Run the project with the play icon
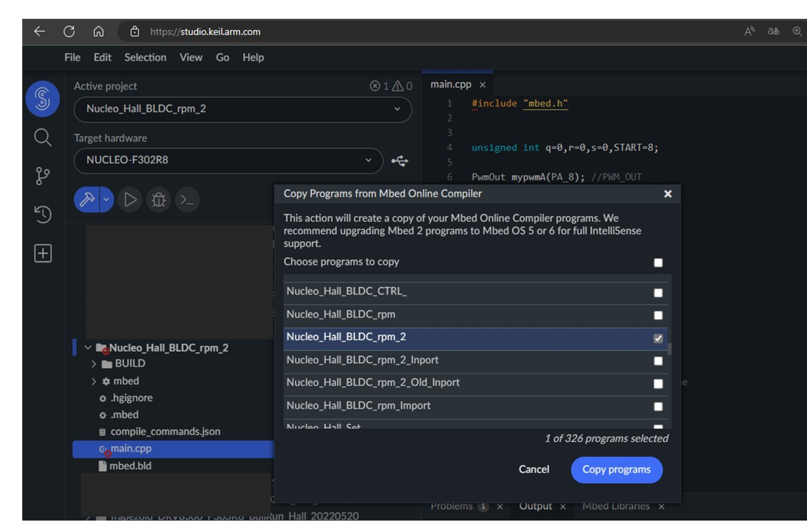This screenshot has height=532, width=807. point(130,200)
